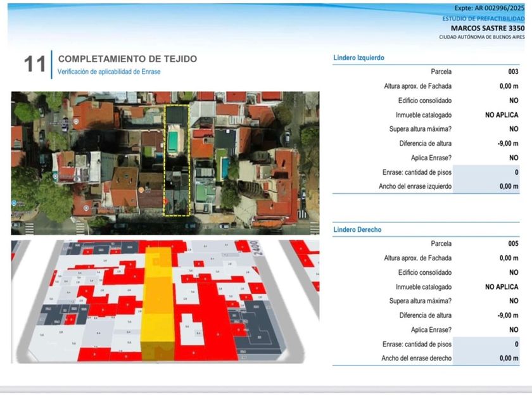Select the title 'COMPLETAMIENTO DE TEJIDO'
The width and height of the screenshot is (532, 399).
(x=127, y=59)
